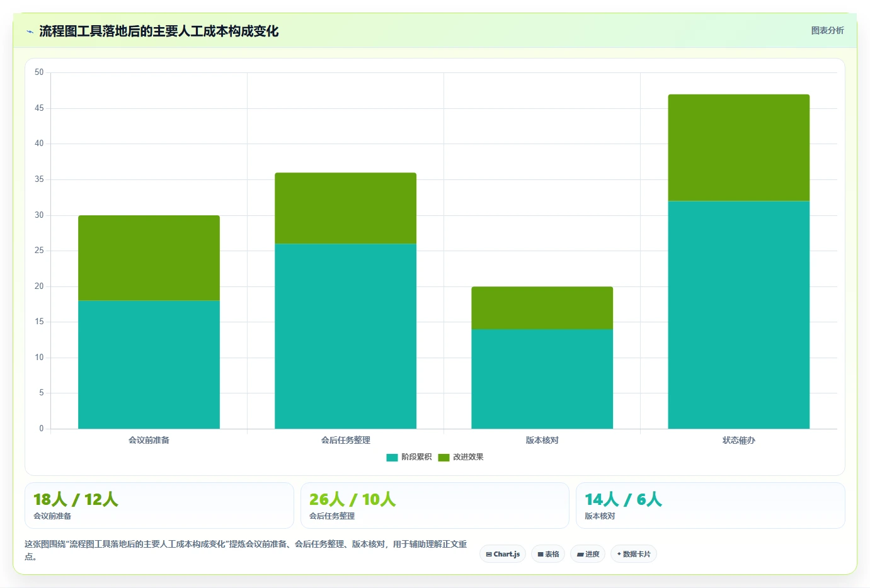Screen dimensions: 870x588
Task: Open the 26人 / 10人 data card
Action: (x=435, y=506)
